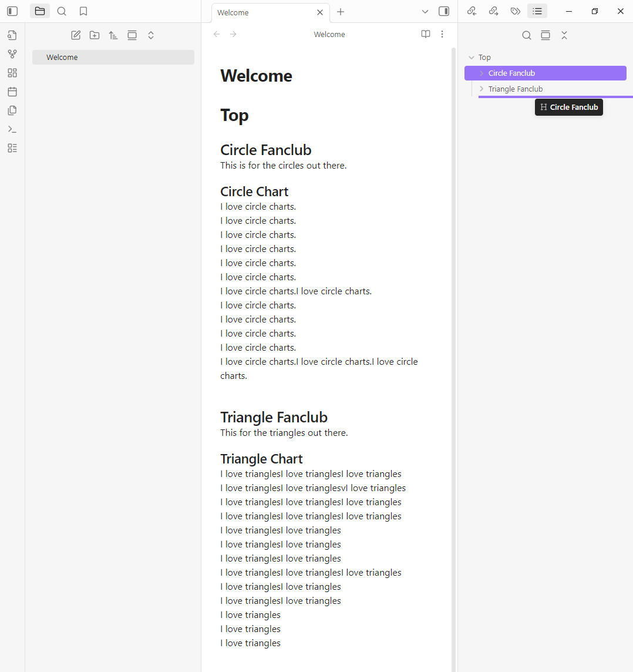Screen dimensions: 633x672
Task: Click the search icon in outline pane
Action: point(527,35)
